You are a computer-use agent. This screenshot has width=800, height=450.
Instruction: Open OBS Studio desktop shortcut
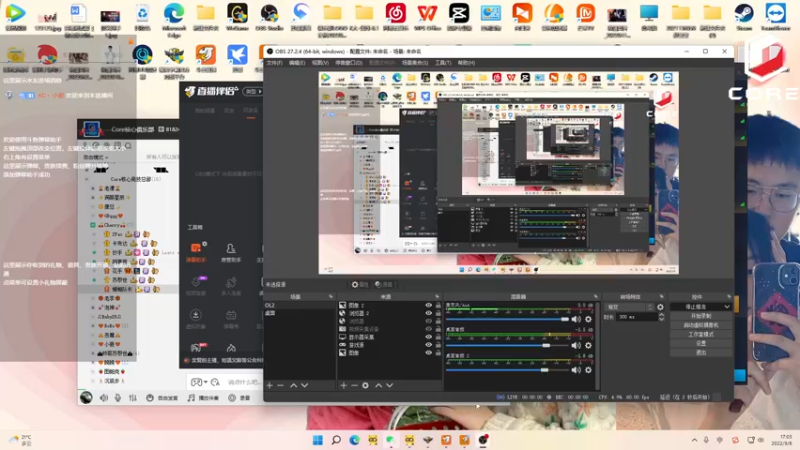269,17
